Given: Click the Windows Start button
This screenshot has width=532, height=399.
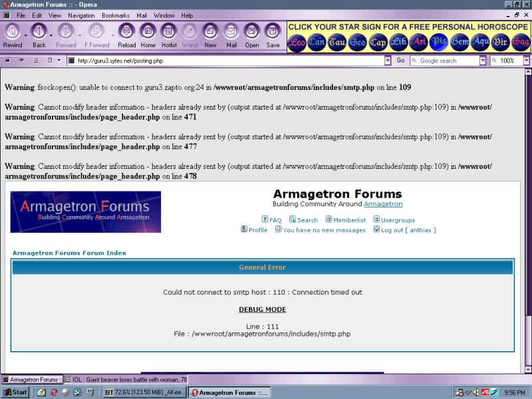Looking at the screenshot, I should (15, 392).
